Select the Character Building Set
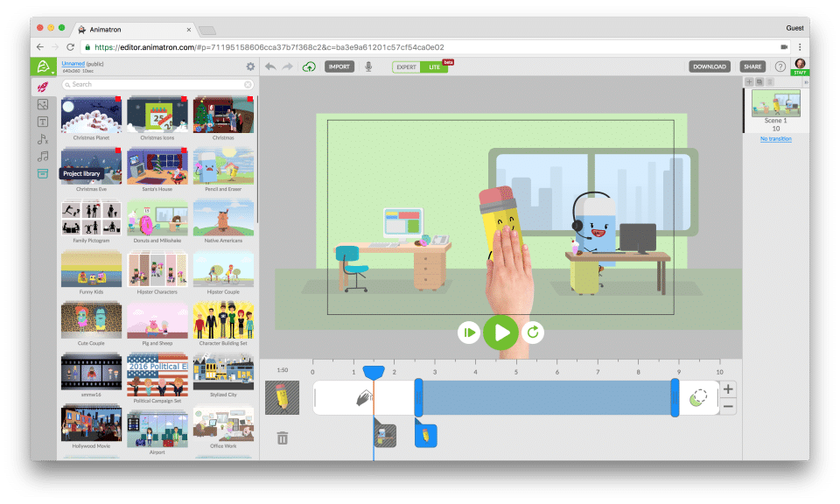 coord(223,324)
